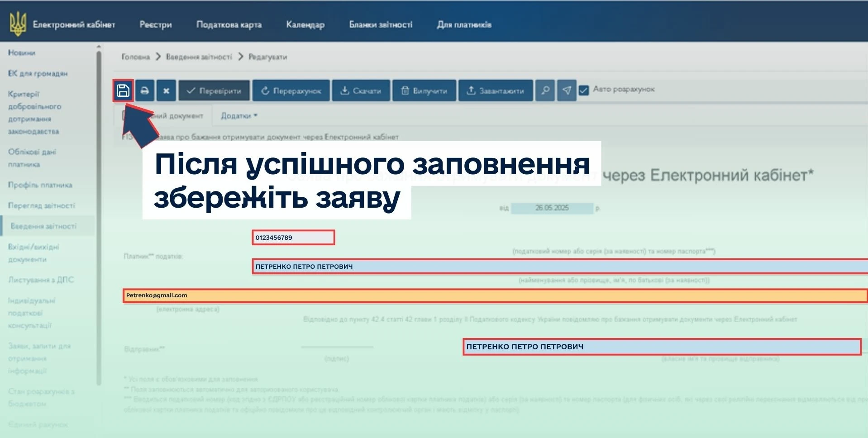868x438 pixels.
Task: Click the X cancel icon button
Action: click(166, 91)
